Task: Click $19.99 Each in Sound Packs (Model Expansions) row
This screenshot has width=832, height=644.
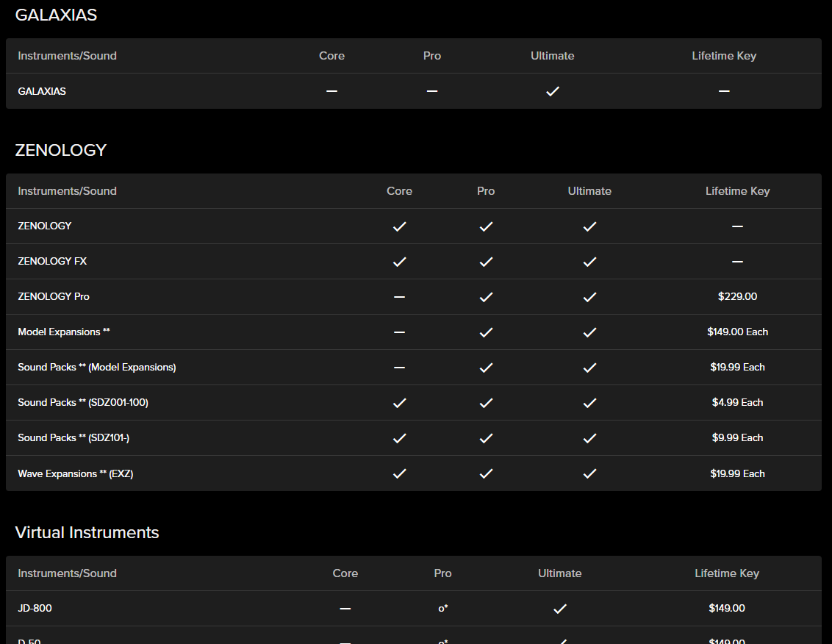Action: click(737, 367)
